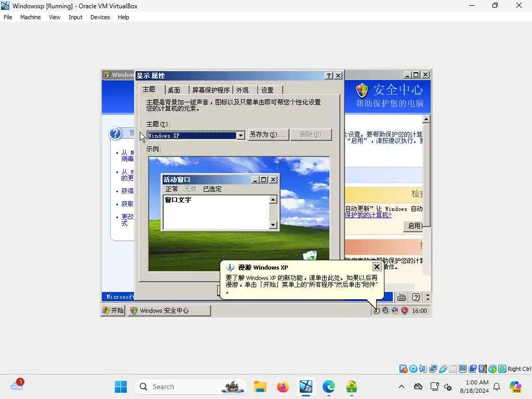Image resolution: width=532 pixels, height=399 pixels.
Task: Open the VirtualBox View menu
Action: [x=55, y=17]
